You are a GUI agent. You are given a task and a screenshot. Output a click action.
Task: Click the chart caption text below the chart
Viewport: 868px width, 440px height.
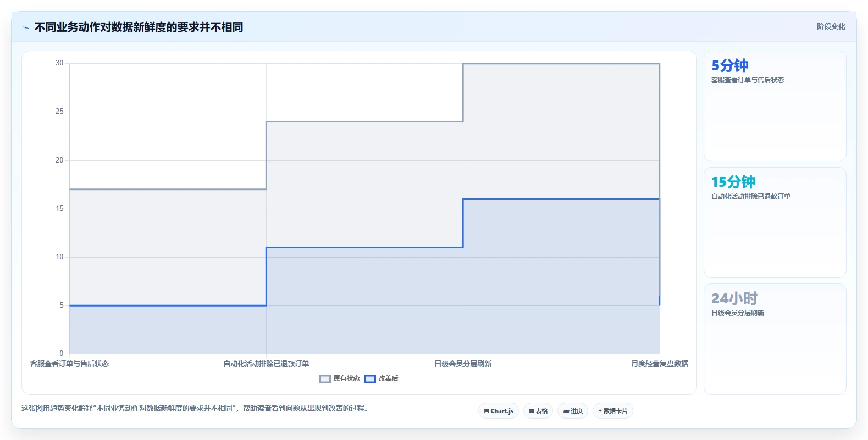pyautogui.click(x=195, y=409)
